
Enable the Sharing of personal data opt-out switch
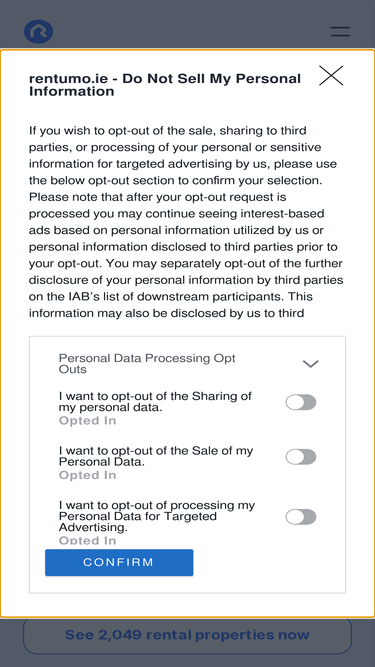301,402
